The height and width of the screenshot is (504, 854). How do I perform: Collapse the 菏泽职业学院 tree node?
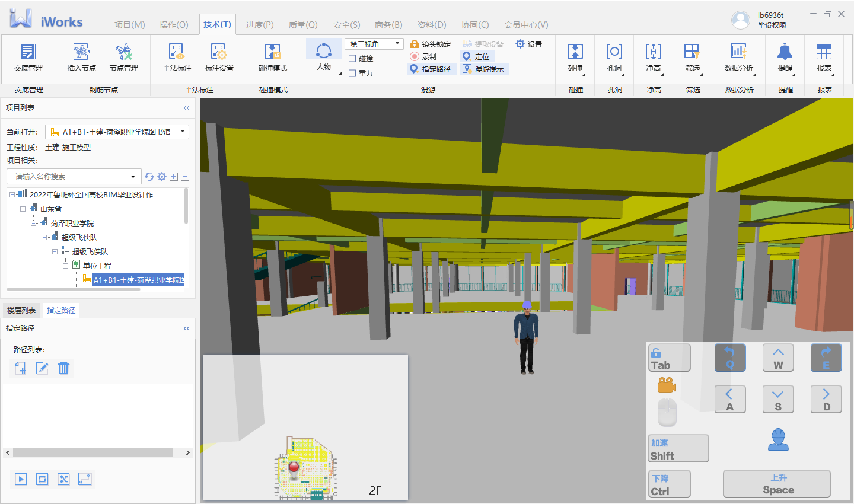(33, 223)
